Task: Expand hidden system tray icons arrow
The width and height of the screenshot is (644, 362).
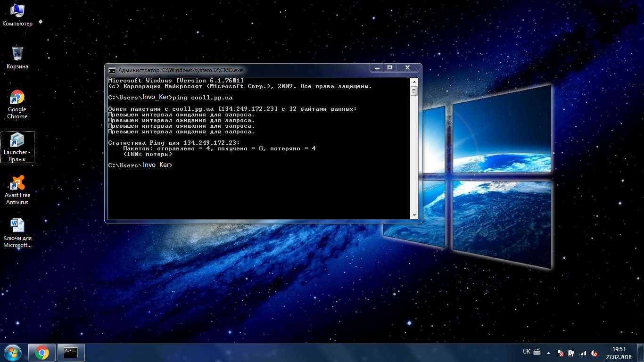Action: point(548,353)
